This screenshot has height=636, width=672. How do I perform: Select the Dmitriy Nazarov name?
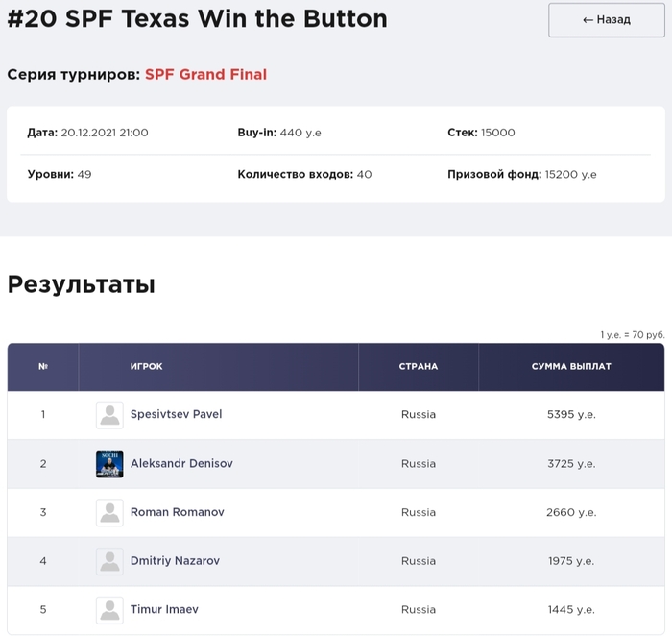[177, 561]
